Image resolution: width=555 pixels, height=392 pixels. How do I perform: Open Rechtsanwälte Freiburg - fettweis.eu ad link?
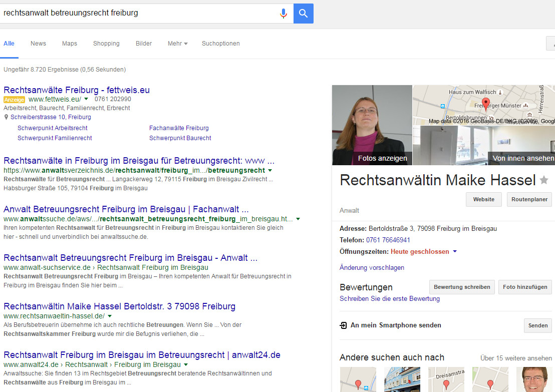tap(77, 90)
